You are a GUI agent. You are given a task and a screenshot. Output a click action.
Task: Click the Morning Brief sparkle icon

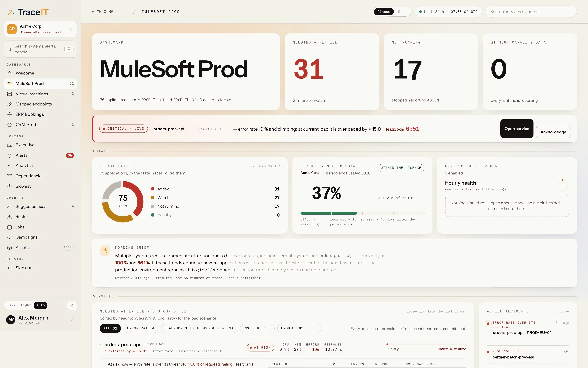click(105, 250)
